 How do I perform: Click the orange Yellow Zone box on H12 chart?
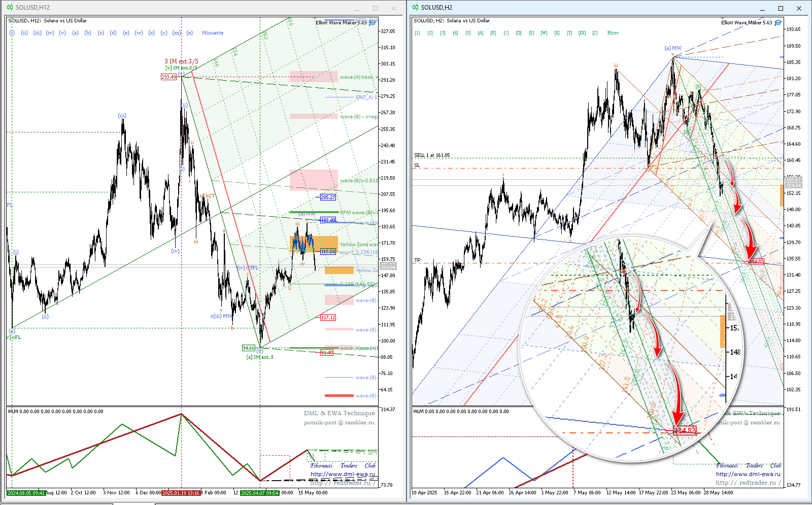point(314,243)
